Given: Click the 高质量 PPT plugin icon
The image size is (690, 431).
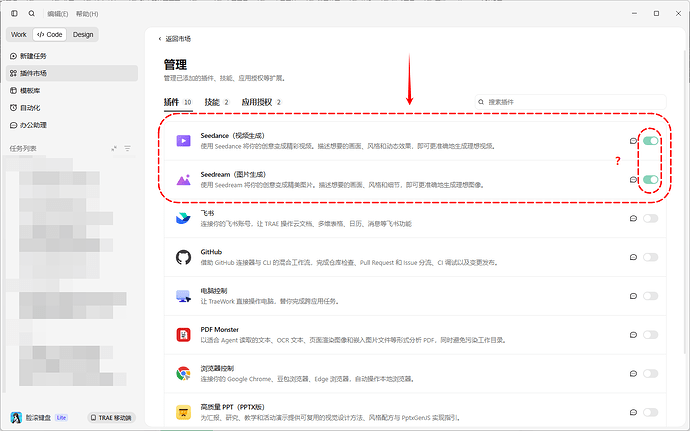Looking at the screenshot, I should coord(184,412).
